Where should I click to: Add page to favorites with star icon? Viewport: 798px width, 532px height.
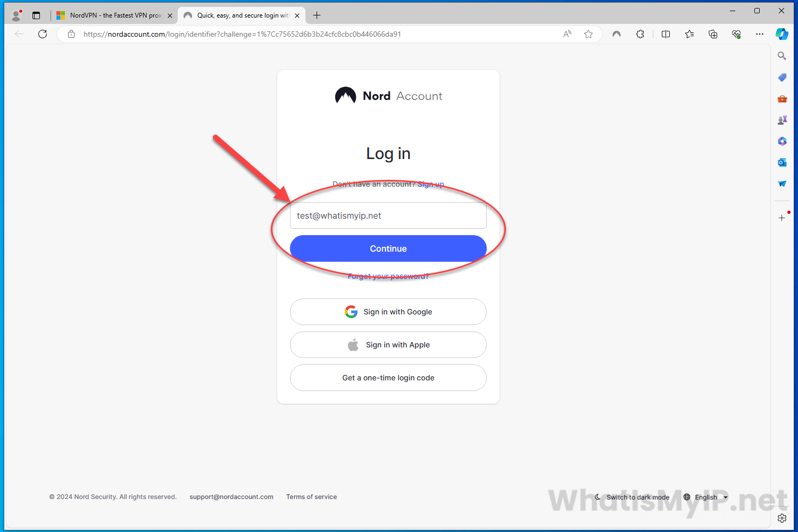[588, 34]
